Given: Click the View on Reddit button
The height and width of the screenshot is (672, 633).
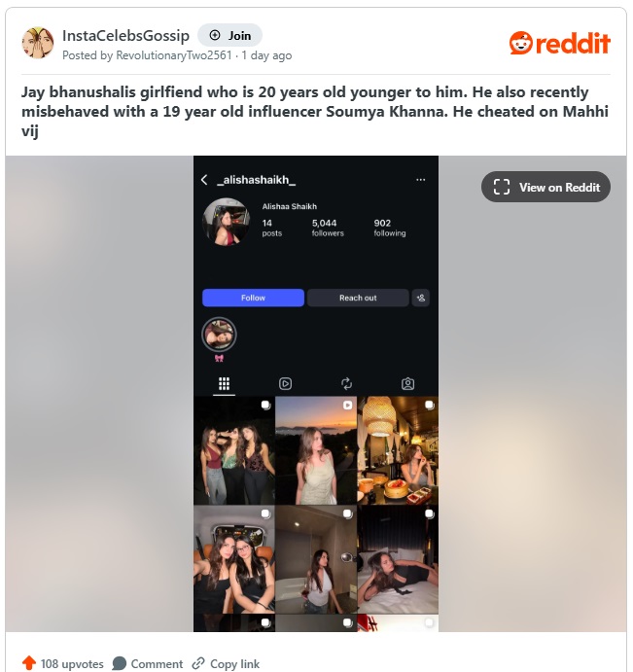Looking at the screenshot, I should tap(546, 187).
